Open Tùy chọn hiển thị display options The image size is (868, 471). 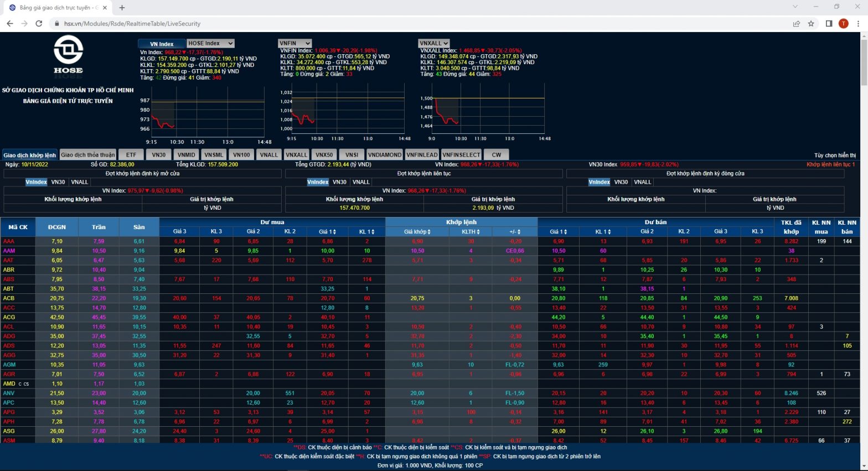pos(835,156)
